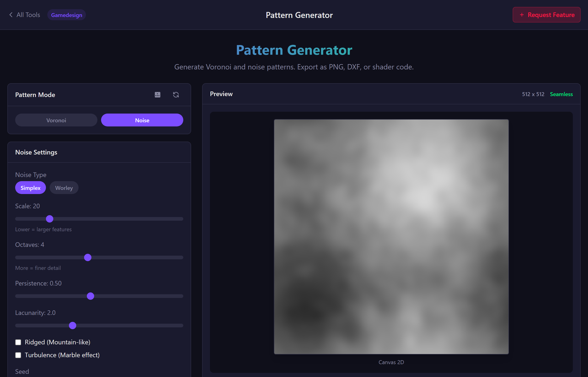This screenshot has height=377, width=588.
Task: Click the Request Feature button
Action: coord(546,15)
